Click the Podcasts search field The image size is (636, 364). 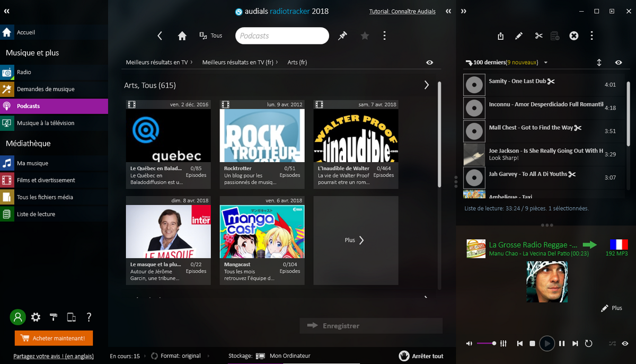coord(282,36)
